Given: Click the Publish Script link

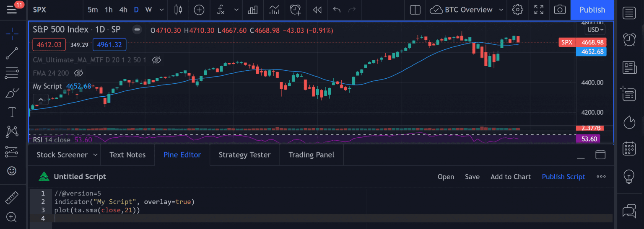Looking at the screenshot, I should coord(563,177).
